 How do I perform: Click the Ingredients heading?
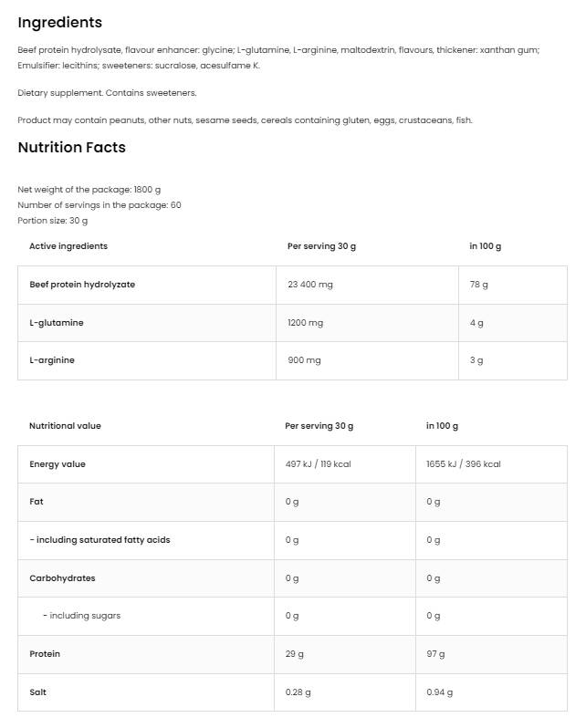click(x=60, y=23)
